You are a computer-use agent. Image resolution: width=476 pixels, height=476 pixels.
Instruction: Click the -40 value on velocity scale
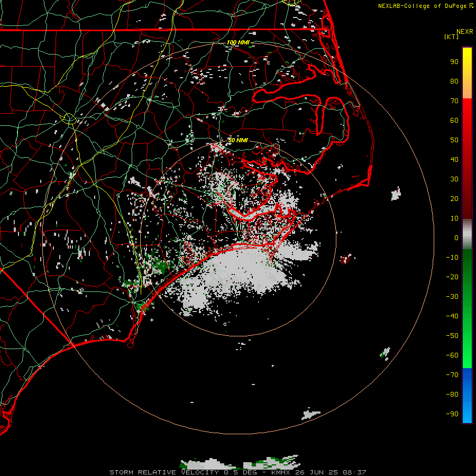[452, 316]
